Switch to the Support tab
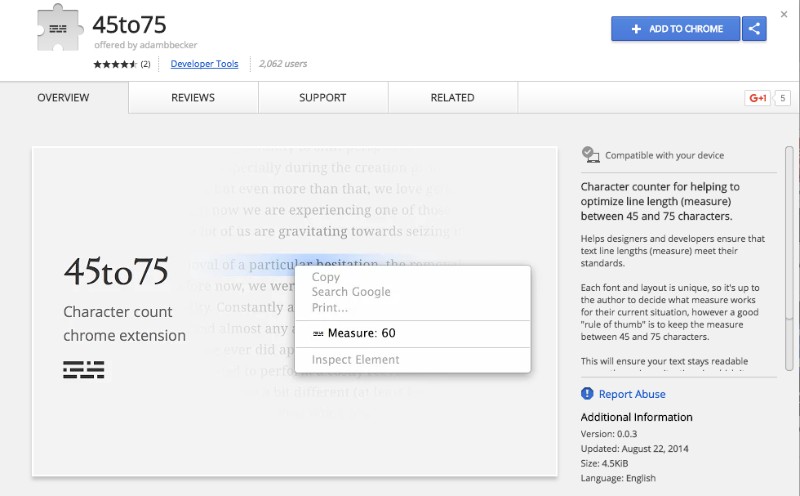This screenshot has height=496, width=800. [x=323, y=97]
